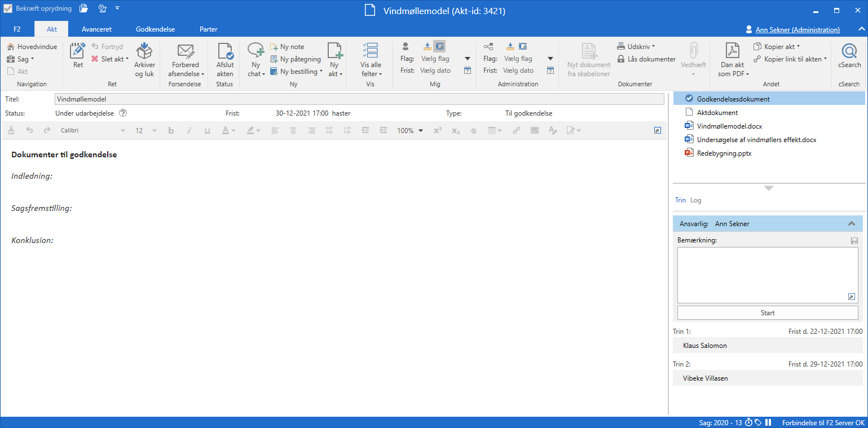868x428 pixels.
Task: Select Klaus Salomon step row
Action: 768,346
